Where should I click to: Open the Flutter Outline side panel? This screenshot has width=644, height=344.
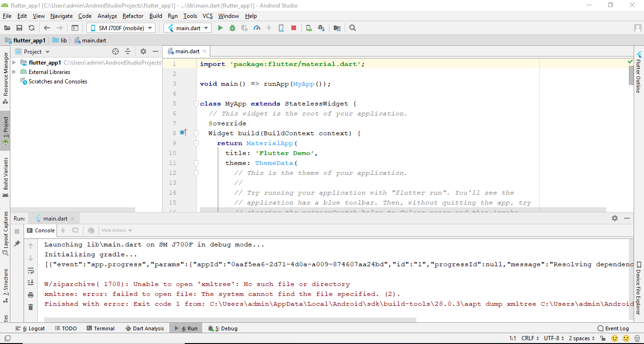coord(639,72)
